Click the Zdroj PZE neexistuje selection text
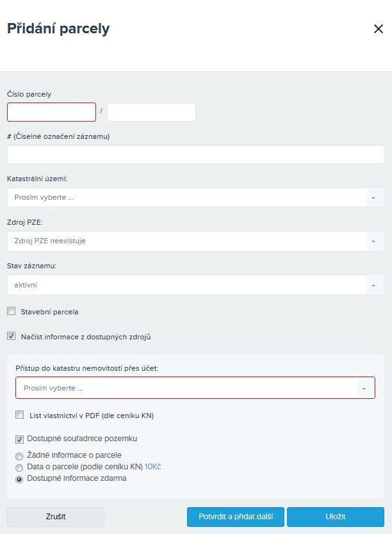This screenshot has width=392, height=534. 50,241
